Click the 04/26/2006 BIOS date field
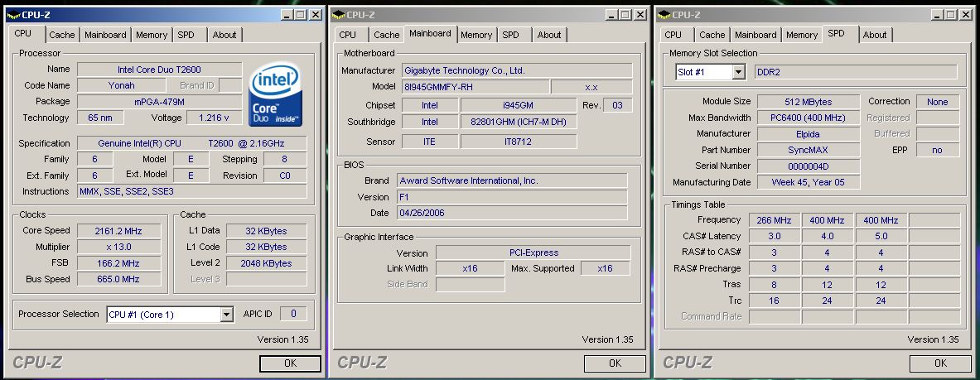Image resolution: width=980 pixels, height=380 pixels. point(512,213)
